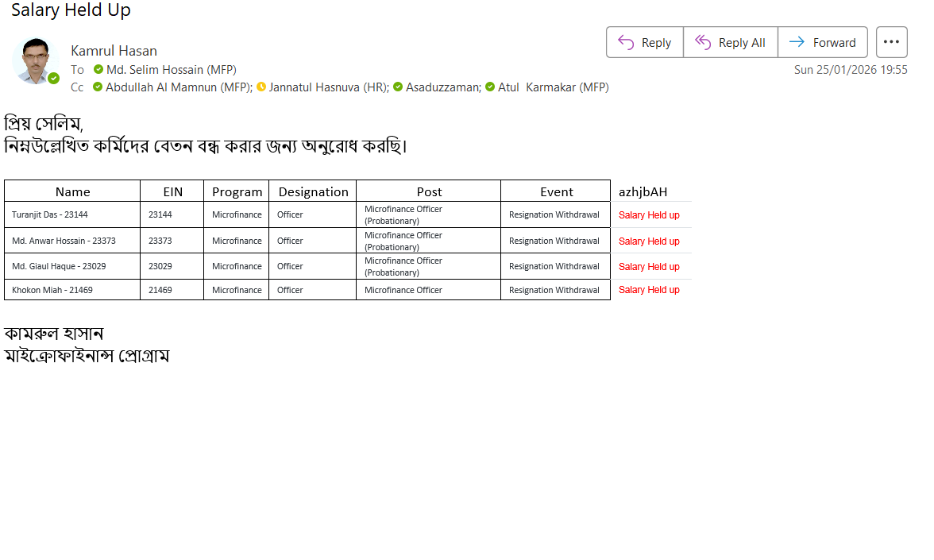Click the Reply button
This screenshot has width=934, height=560.
pyautogui.click(x=645, y=43)
